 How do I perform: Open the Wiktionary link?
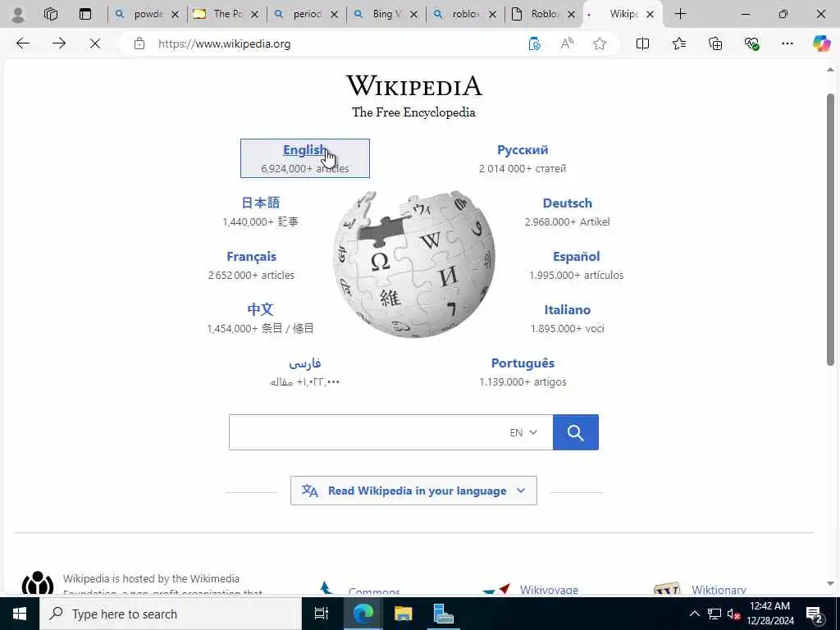point(719,590)
